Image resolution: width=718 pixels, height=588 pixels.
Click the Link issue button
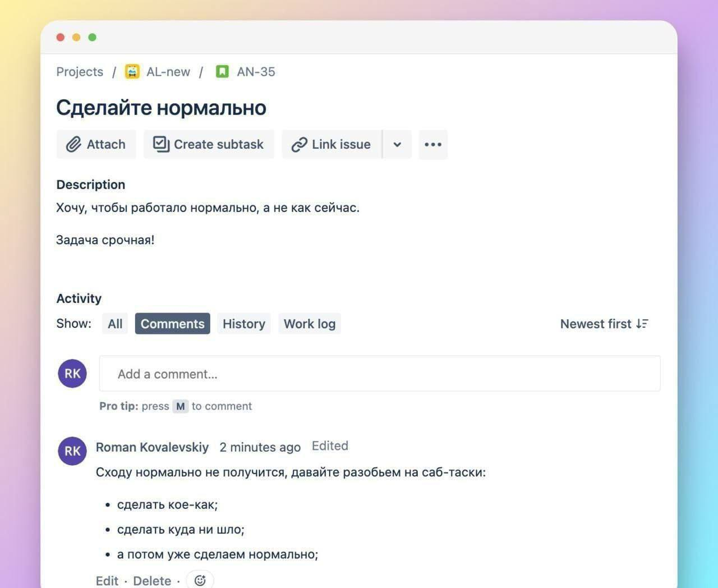pos(332,144)
